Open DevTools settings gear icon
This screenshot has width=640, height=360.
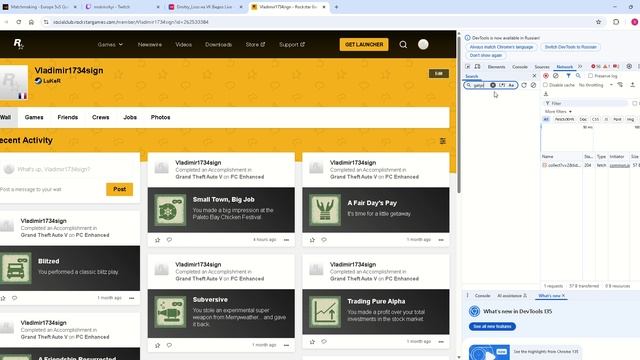click(629, 67)
